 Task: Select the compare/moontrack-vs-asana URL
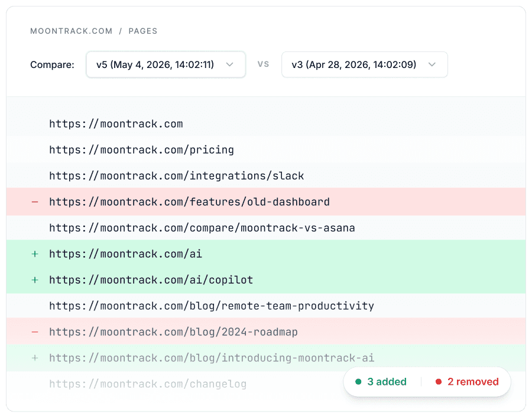click(x=202, y=228)
